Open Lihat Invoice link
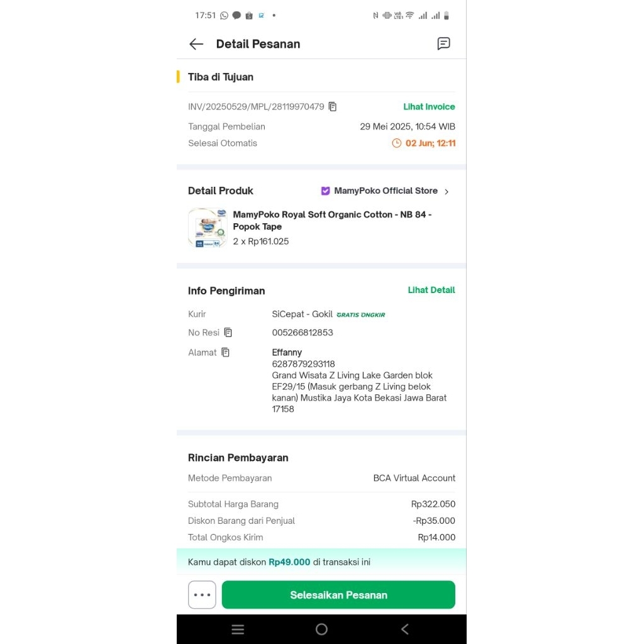Screen dimensions: 644x644 point(429,107)
